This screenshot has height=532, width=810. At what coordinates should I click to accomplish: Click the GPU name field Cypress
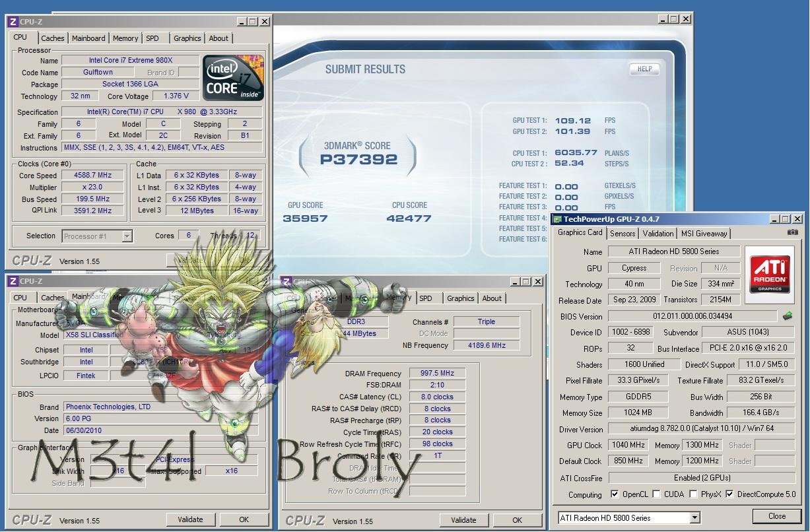[634, 268]
